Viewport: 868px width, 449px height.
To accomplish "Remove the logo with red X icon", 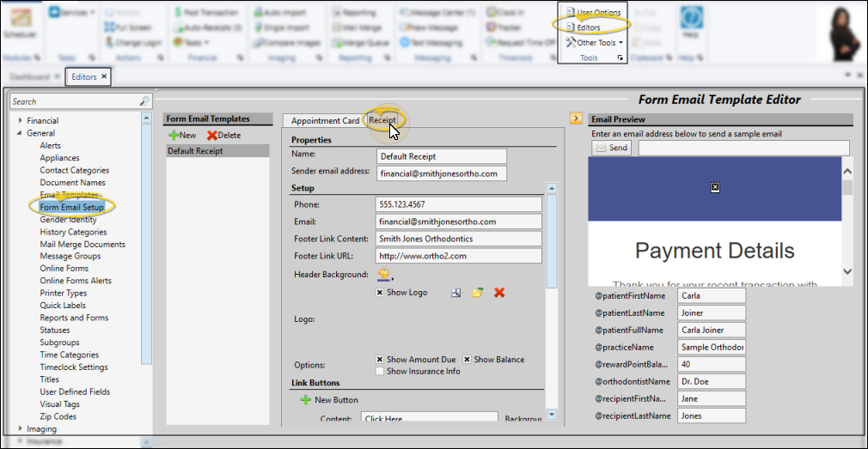I will 499,293.
